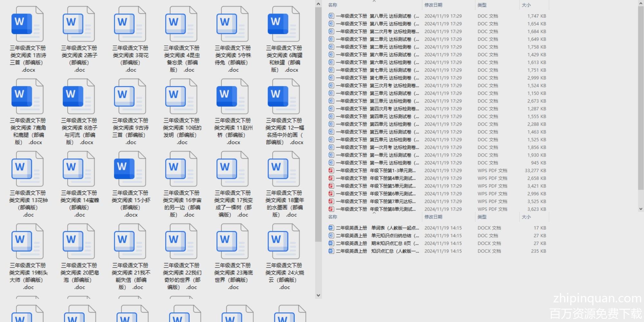Sort upper file list by 大小 column
This screenshot has width=644, height=322.
coord(526,5)
